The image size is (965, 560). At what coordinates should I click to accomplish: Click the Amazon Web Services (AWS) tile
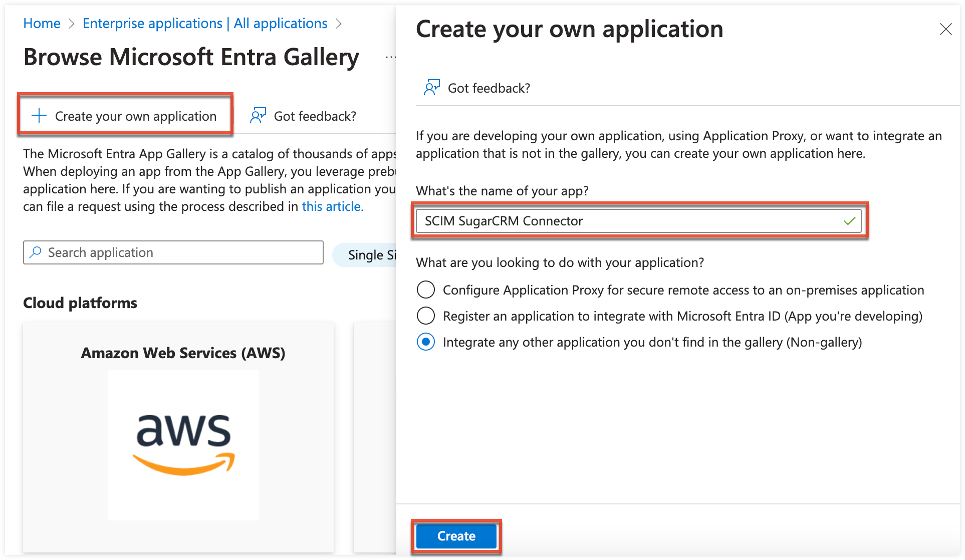pyautogui.click(x=183, y=353)
